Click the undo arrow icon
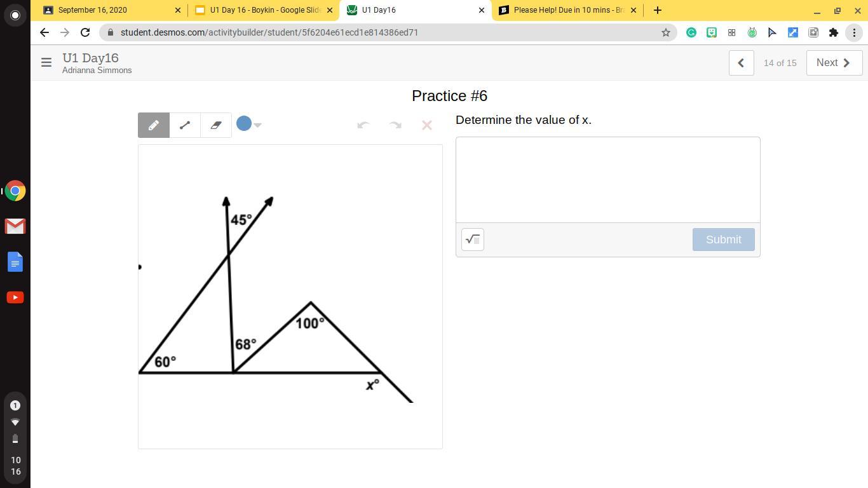This screenshot has width=868, height=488. pos(363,125)
